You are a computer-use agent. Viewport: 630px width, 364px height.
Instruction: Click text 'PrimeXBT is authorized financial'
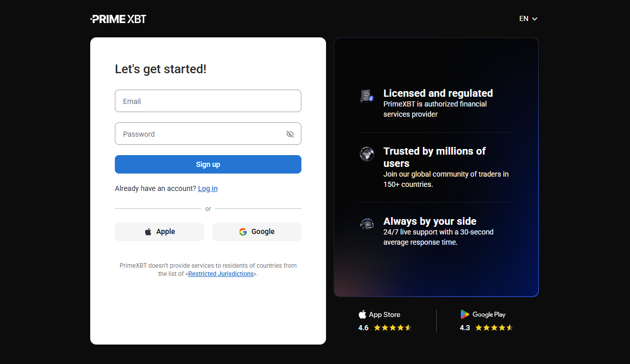435,104
